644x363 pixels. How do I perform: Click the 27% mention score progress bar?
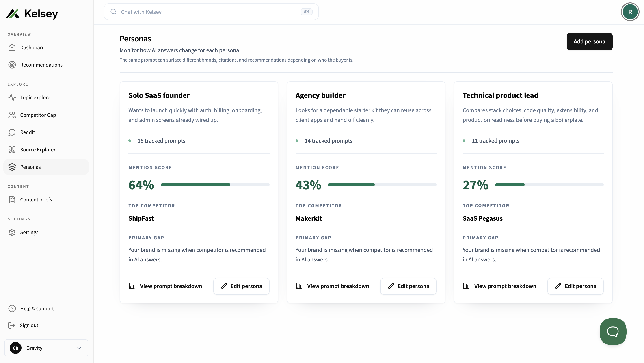coord(549,185)
